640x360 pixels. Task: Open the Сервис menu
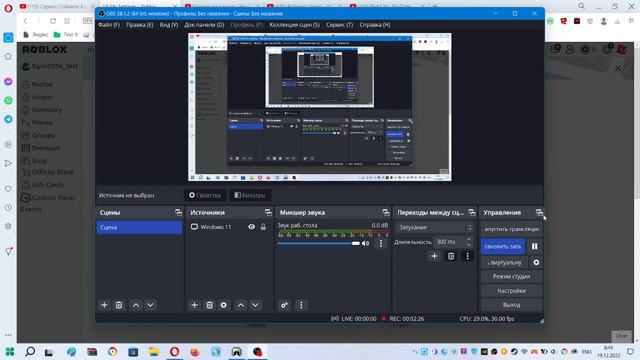tap(339, 24)
